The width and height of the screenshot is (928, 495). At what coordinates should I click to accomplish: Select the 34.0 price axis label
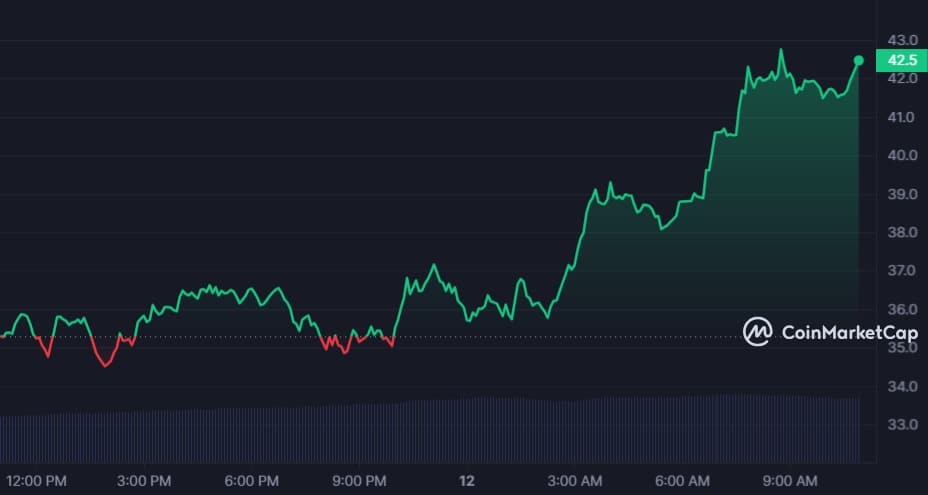(902, 387)
